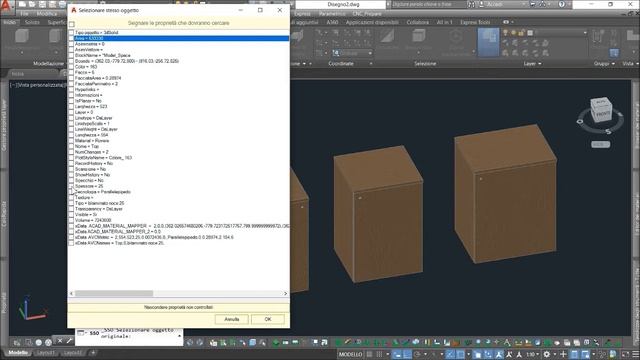Check the 'Nome = Top' property checkbox
The height and width of the screenshot is (360, 640).
click(x=71, y=146)
